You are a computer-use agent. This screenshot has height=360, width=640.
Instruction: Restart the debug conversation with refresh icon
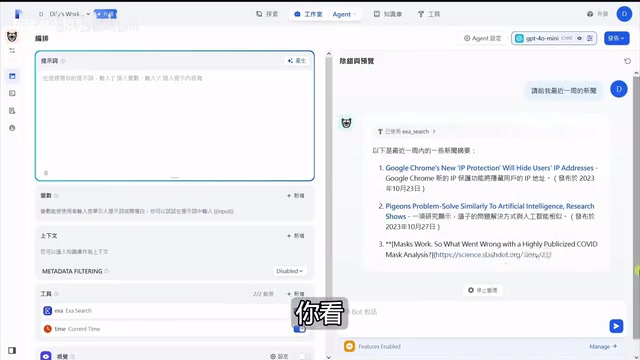pyautogui.click(x=627, y=61)
